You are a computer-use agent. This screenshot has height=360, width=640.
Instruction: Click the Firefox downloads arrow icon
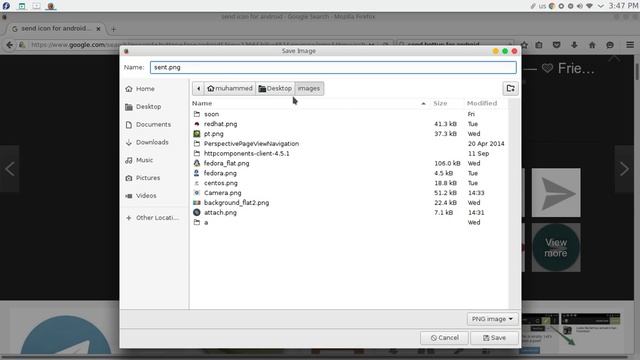(574, 45)
